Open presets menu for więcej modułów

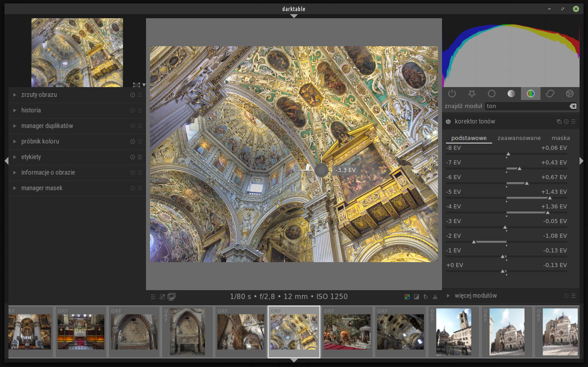pyautogui.click(x=573, y=296)
